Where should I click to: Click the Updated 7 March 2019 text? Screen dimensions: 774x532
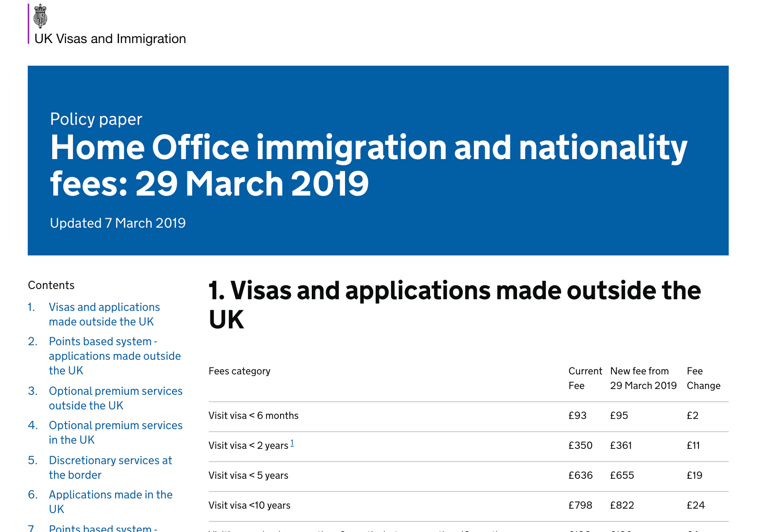point(118,223)
